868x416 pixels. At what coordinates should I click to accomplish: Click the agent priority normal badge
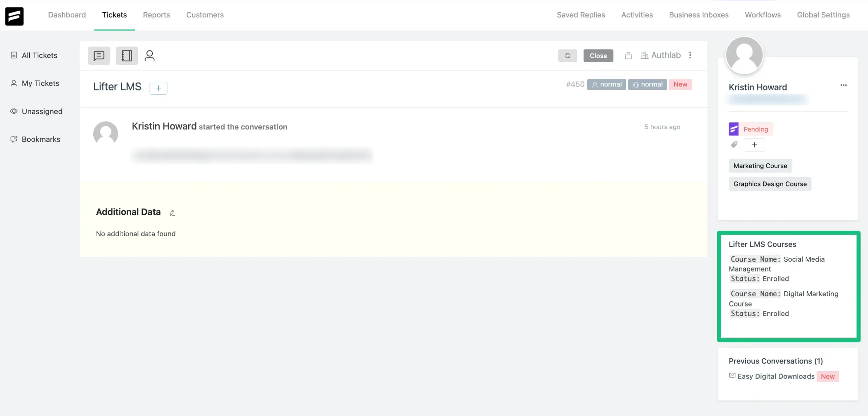pyautogui.click(x=647, y=84)
